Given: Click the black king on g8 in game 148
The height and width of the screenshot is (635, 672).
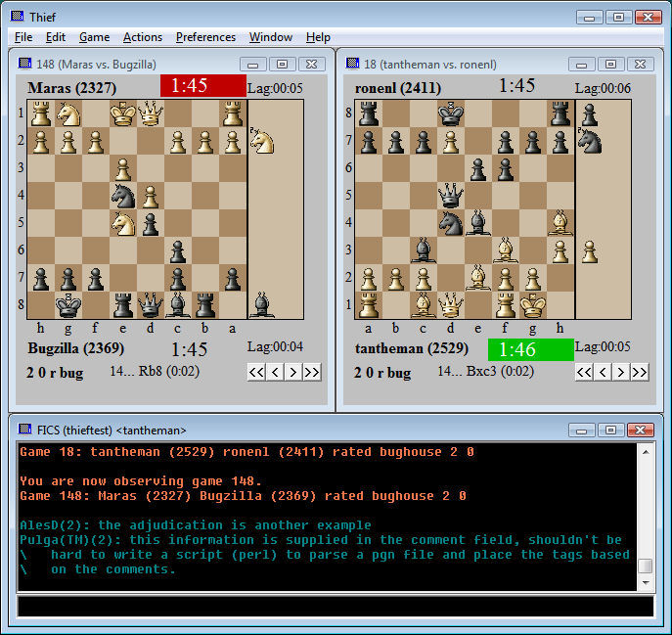Looking at the screenshot, I should click(68, 305).
